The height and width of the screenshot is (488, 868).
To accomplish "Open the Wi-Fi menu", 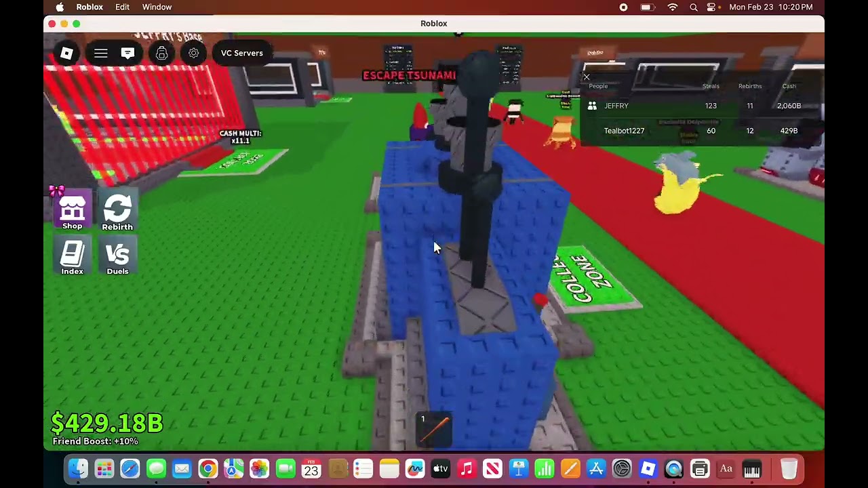I will click(x=672, y=7).
